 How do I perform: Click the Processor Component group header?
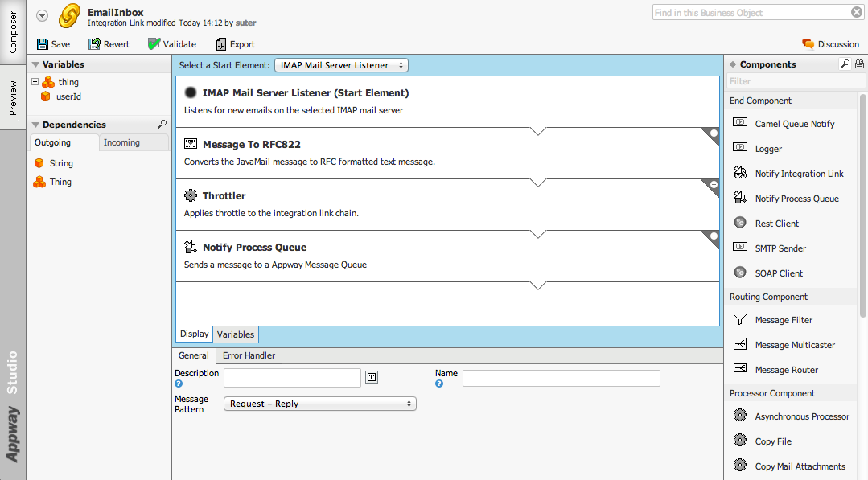[792, 393]
